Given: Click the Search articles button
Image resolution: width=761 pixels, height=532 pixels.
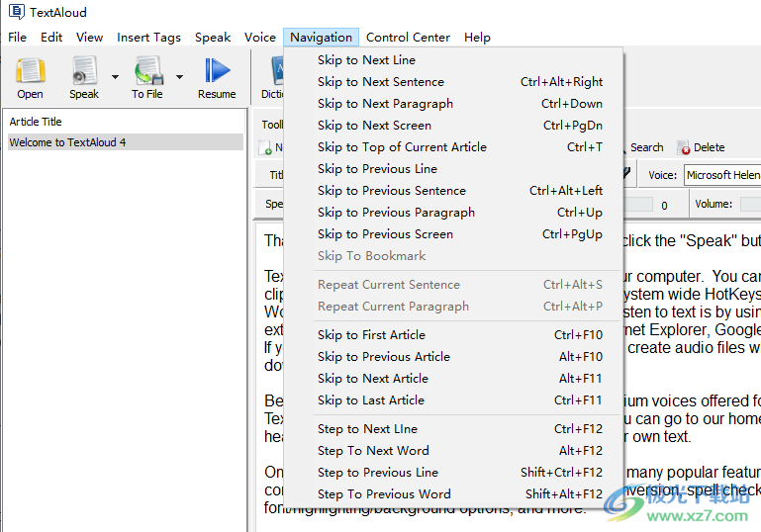Looking at the screenshot, I should [x=646, y=147].
